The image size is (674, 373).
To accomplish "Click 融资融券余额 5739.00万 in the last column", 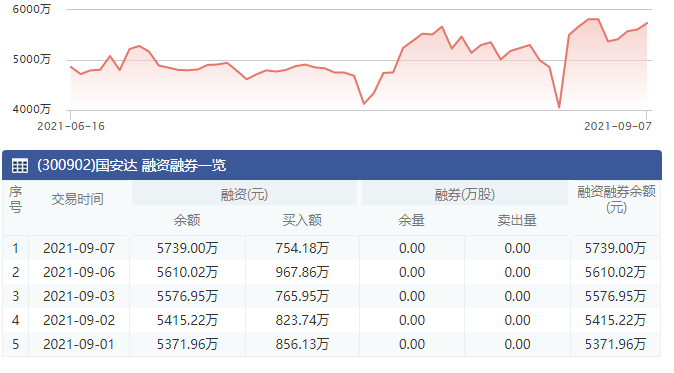I will (615, 248).
